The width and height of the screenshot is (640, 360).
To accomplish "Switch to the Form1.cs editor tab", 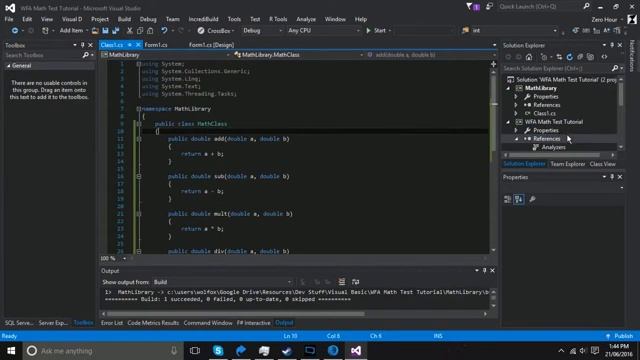I will [156, 45].
